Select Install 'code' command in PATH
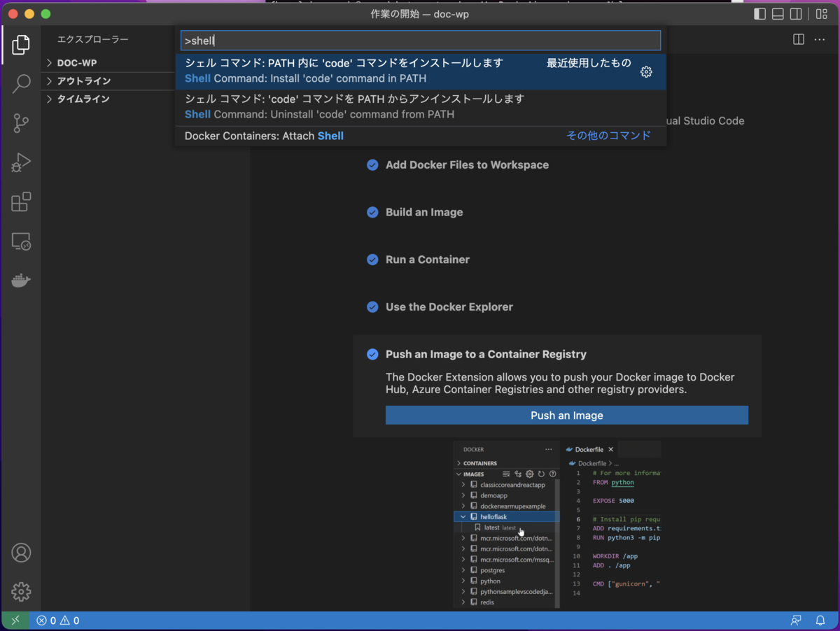 click(x=421, y=71)
